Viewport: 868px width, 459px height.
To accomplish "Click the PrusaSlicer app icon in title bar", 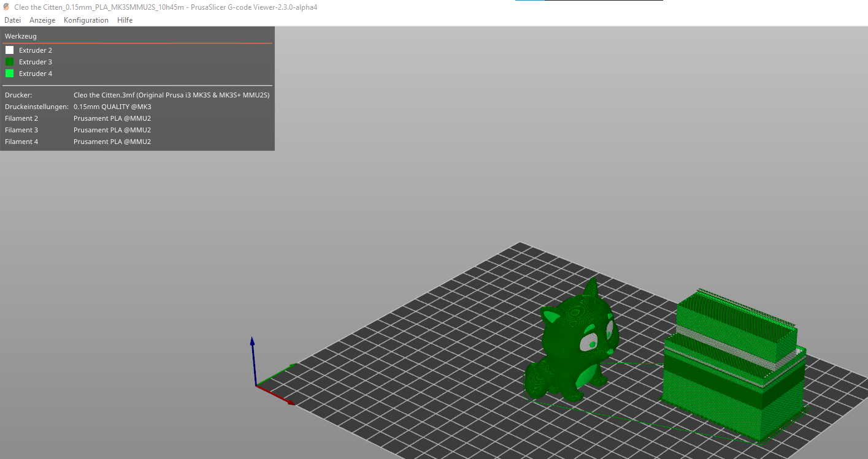I will (6, 7).
